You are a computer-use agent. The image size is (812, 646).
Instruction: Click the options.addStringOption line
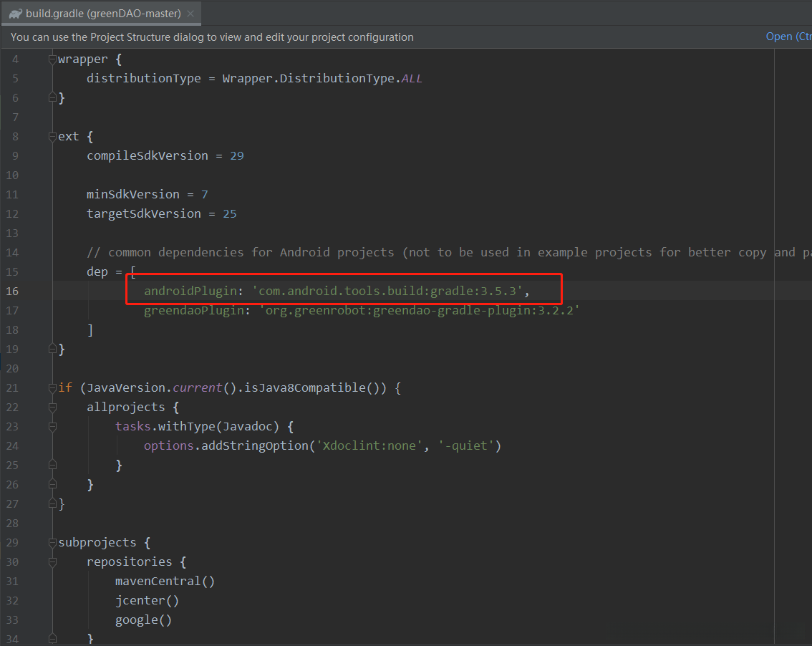coord(322,446)
